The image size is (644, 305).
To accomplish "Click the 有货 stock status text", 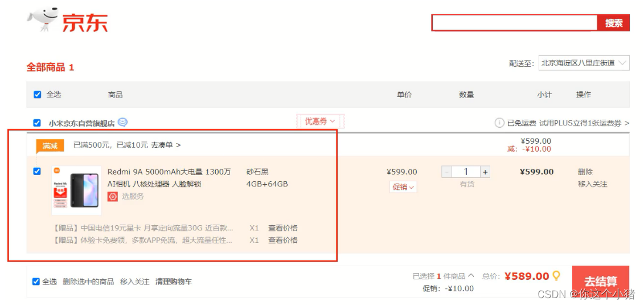I will [466, 184].
